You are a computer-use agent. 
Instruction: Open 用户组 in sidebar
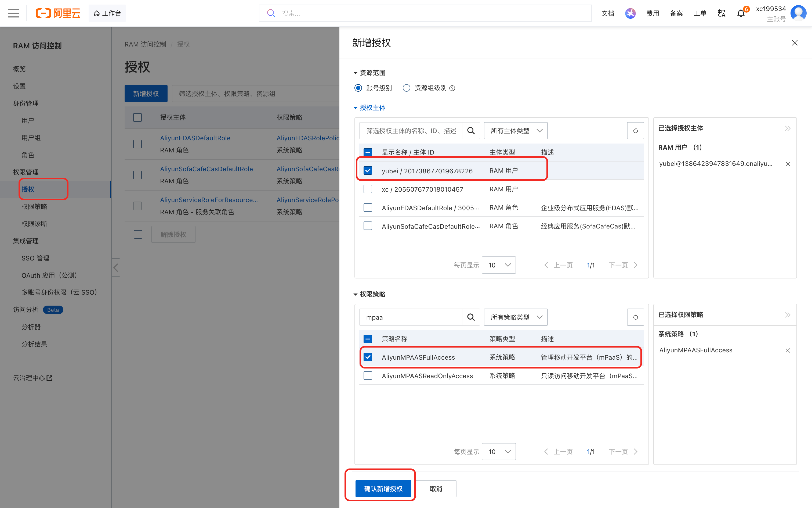point(31,138)
